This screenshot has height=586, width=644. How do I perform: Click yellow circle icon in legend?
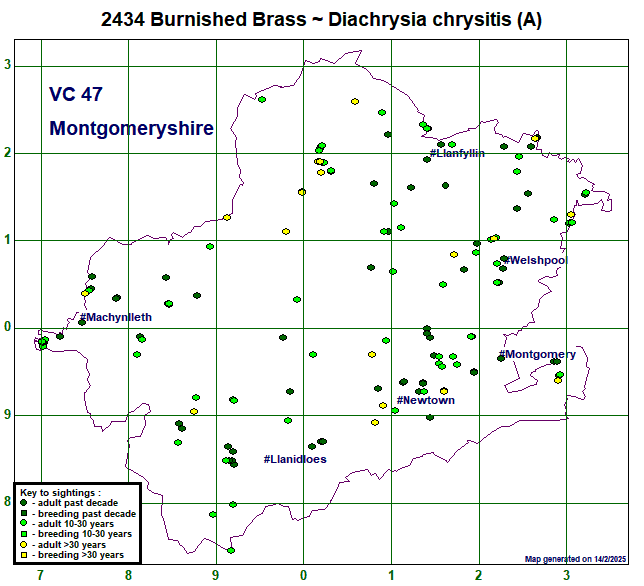[x=23, y=545]
